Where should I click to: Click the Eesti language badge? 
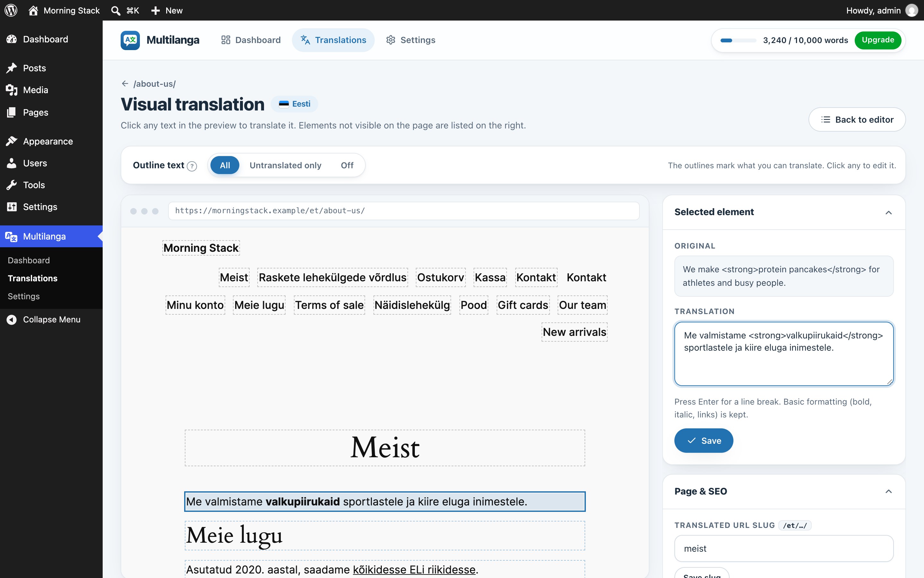point(295,104)
